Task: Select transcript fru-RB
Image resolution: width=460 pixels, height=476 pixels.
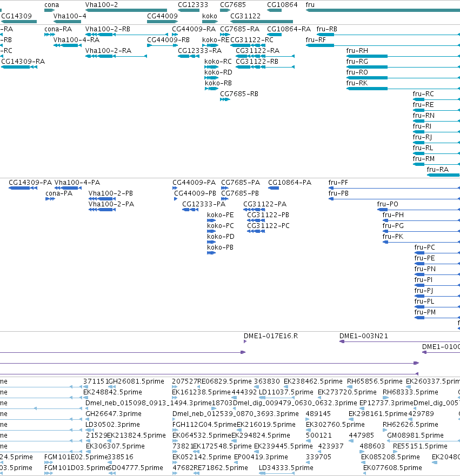Action: point(388,35)
